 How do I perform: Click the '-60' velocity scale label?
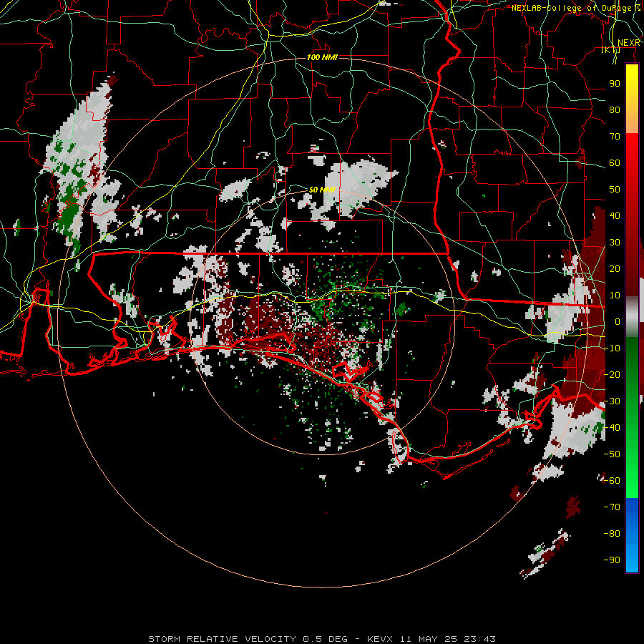[612, 481]
